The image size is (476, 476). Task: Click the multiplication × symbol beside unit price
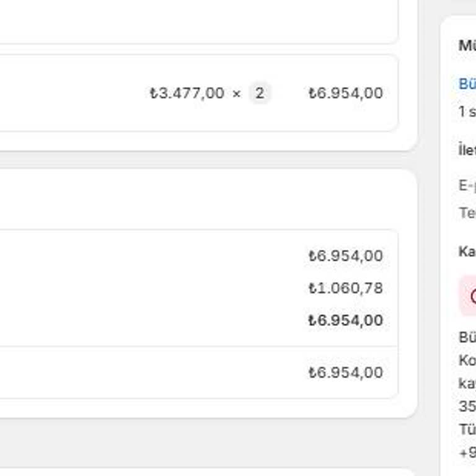236,94
